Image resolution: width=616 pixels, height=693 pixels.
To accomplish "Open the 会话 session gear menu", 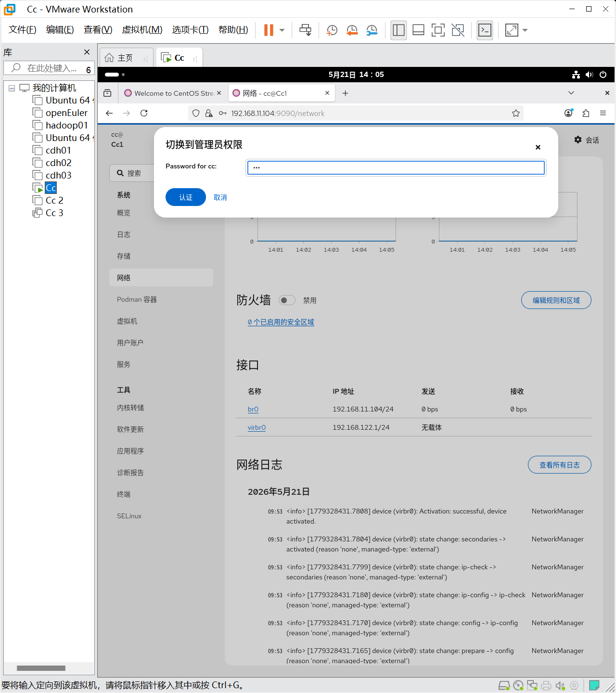I will point(587,140).
